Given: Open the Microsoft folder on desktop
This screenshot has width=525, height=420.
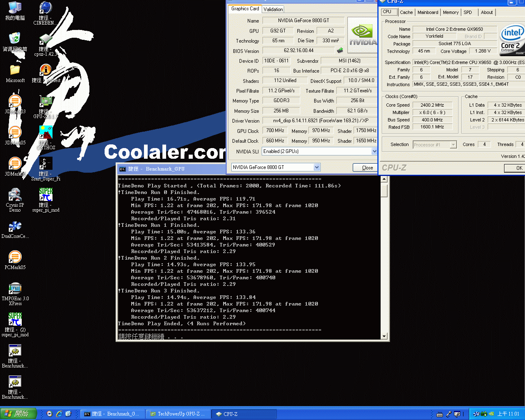Looking at the screenshot, I should [15, 73].
